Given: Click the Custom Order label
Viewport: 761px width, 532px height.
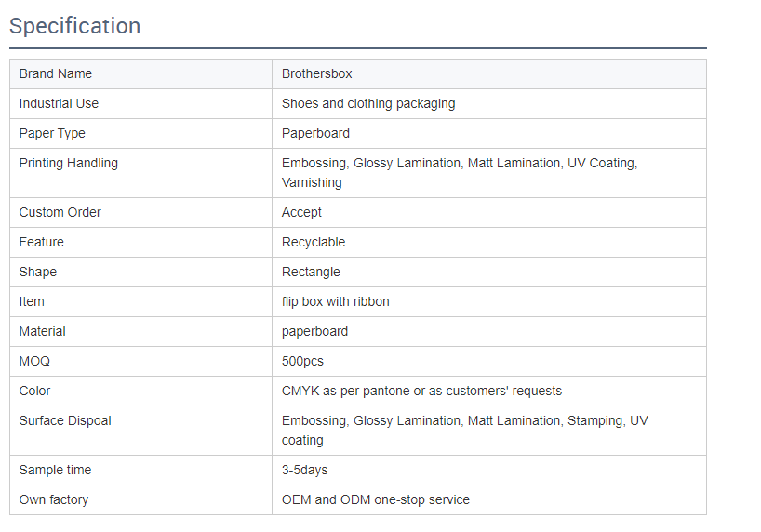Looking at the screenshot, I should [60, 212].
